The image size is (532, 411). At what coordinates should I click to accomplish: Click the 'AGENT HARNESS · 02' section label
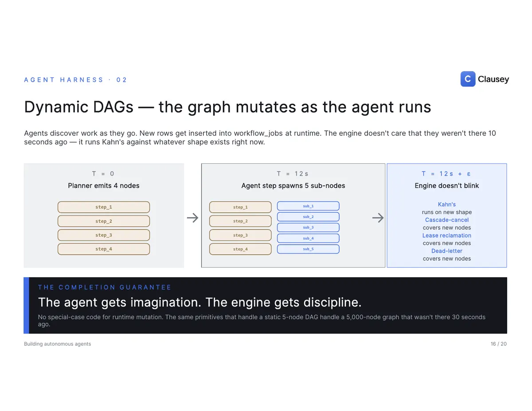[x=75, y=80]
